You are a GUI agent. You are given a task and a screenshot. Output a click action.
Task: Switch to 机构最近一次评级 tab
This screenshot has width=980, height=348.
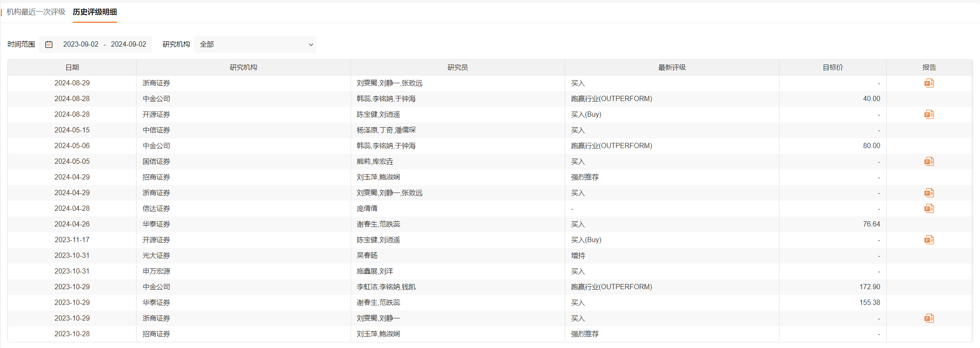[x=36, y=12]
